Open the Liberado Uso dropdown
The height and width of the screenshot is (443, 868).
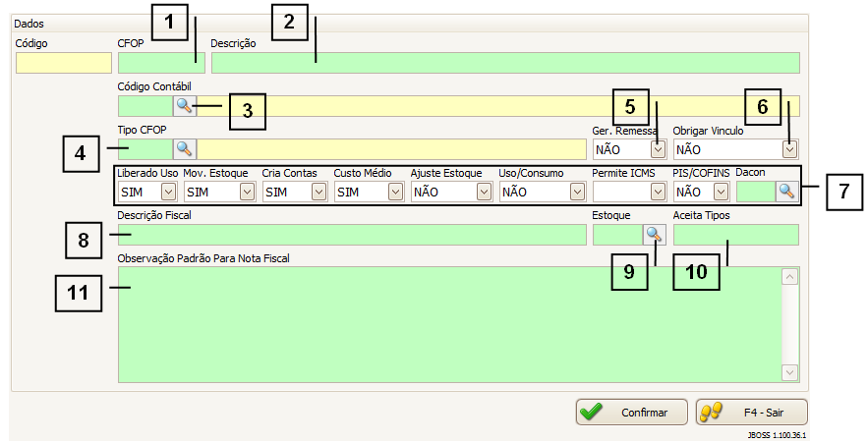(168, 192)
